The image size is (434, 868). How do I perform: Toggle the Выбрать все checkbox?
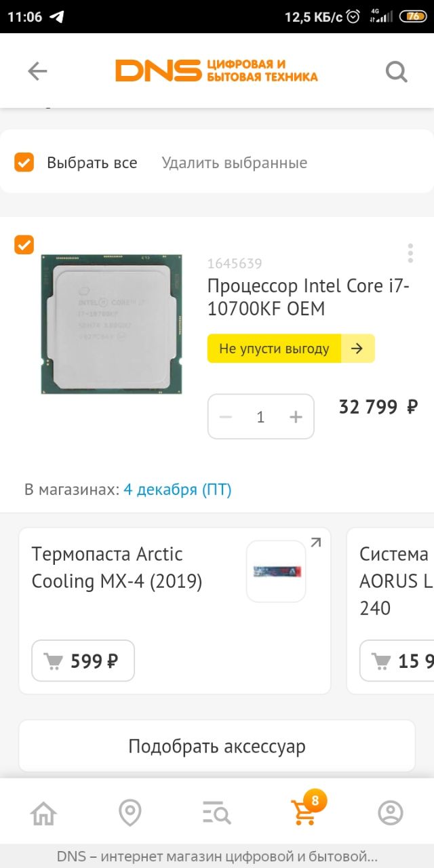24,163
